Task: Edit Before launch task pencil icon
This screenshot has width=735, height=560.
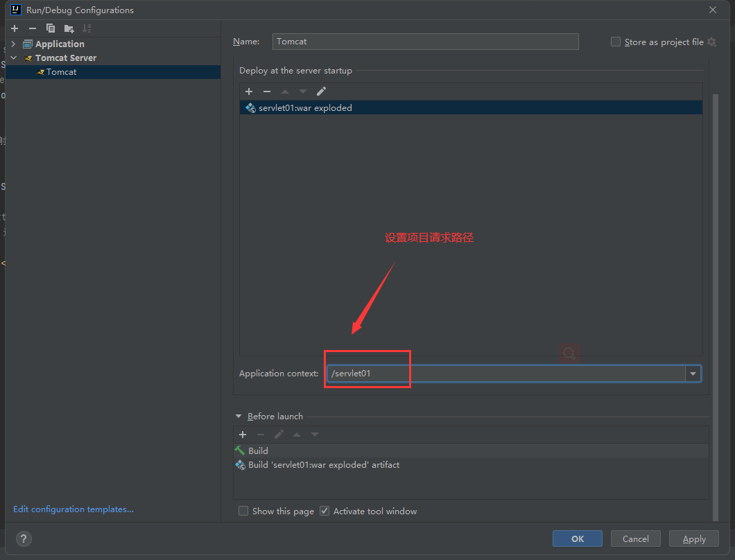Action: click(279, 435)
